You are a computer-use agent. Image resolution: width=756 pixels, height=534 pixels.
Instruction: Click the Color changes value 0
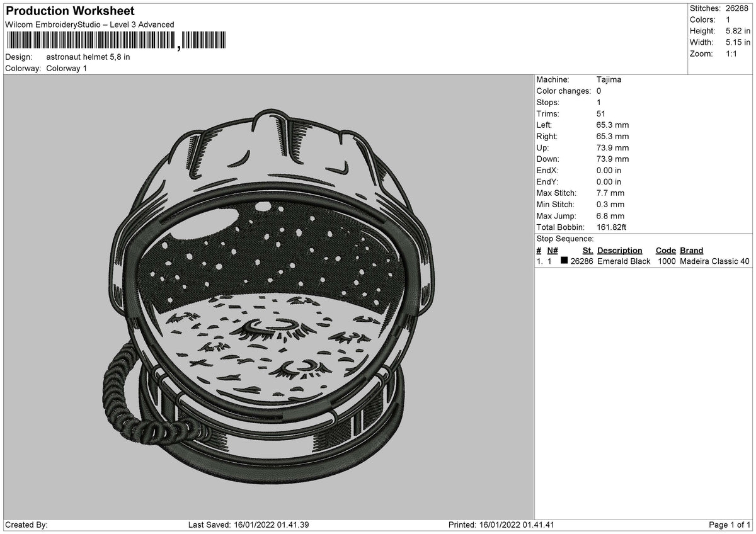tap(599, 91)
